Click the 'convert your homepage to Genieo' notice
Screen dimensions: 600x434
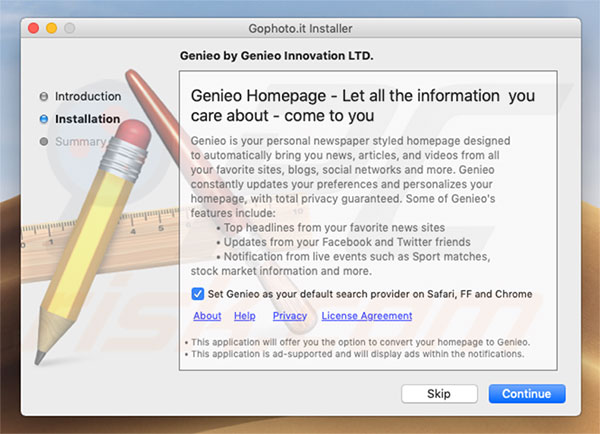coord(357,342)
